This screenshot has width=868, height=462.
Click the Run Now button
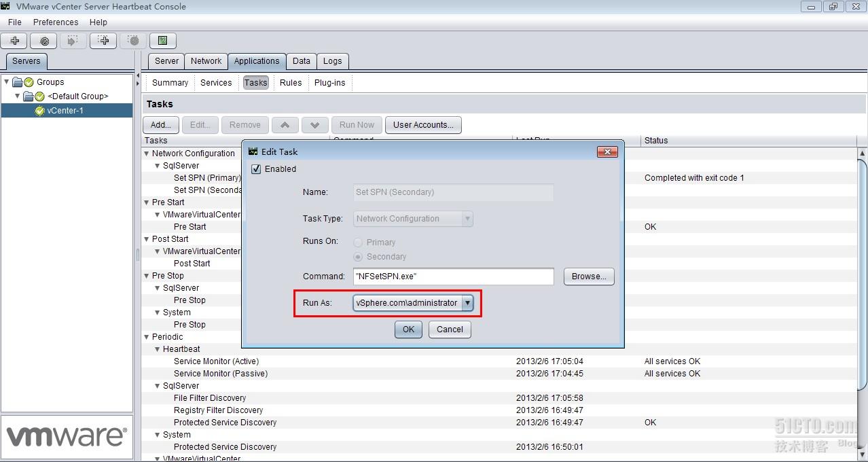[x=357, y=125]
